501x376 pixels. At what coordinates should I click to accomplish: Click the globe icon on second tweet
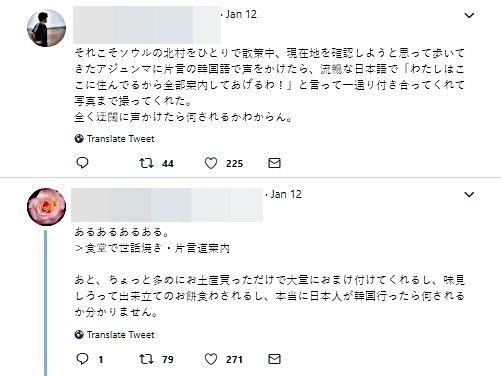tap(79, 335)
